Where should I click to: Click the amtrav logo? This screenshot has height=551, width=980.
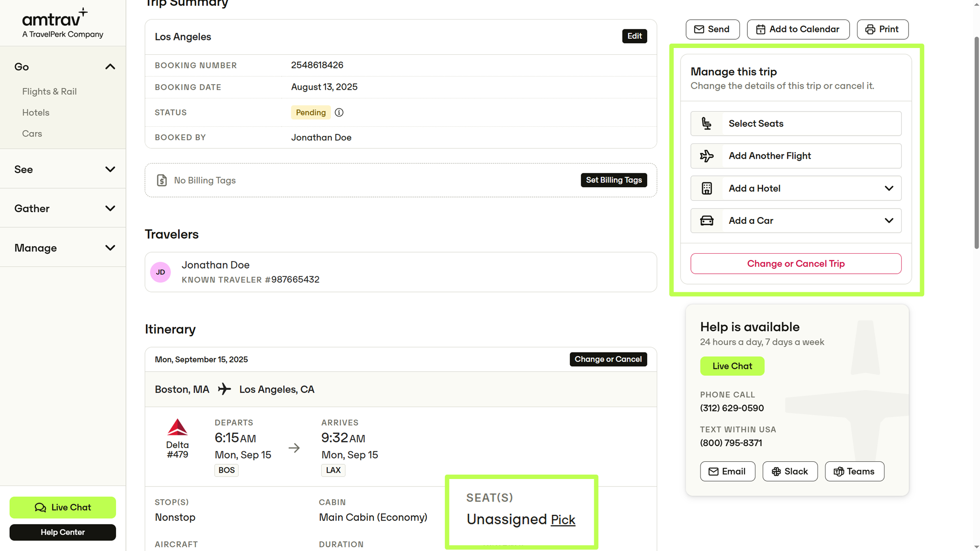coord(62,23)
